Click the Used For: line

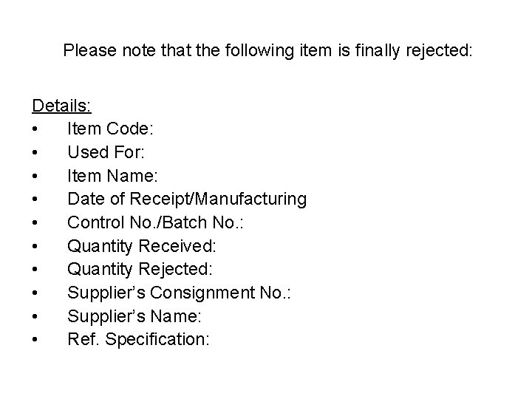pyautogui.click(x=108, y=152)
